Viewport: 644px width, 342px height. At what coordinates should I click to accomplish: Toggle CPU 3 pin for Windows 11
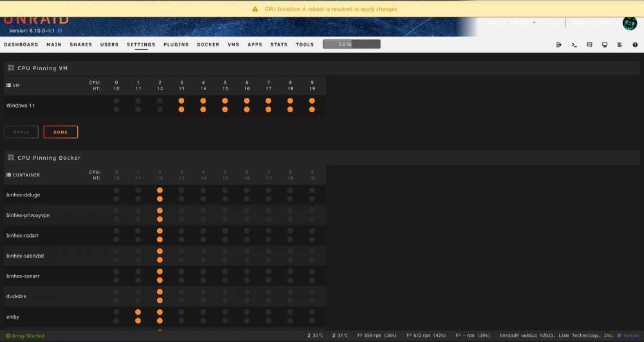[x=182, y=100]
